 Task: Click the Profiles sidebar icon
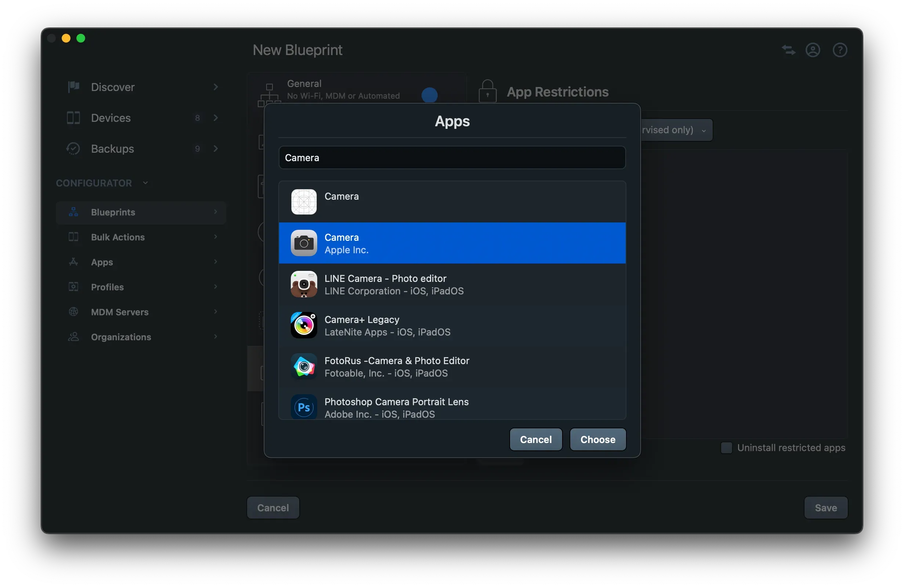pyautogui.click(x=73, y=287)
